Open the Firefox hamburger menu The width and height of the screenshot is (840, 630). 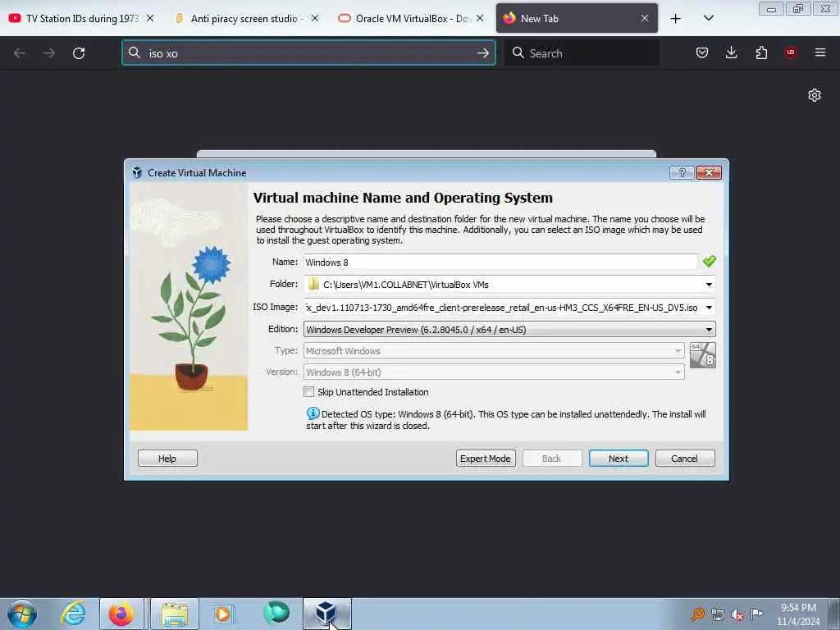820,52
